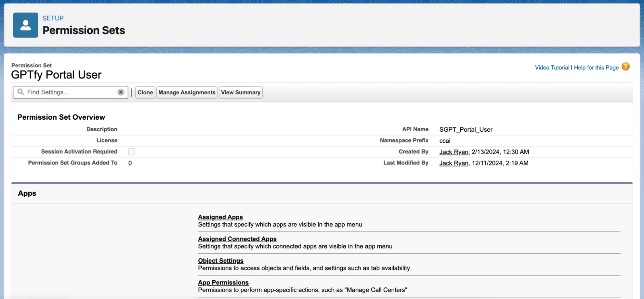Clone this permission set

145,92
